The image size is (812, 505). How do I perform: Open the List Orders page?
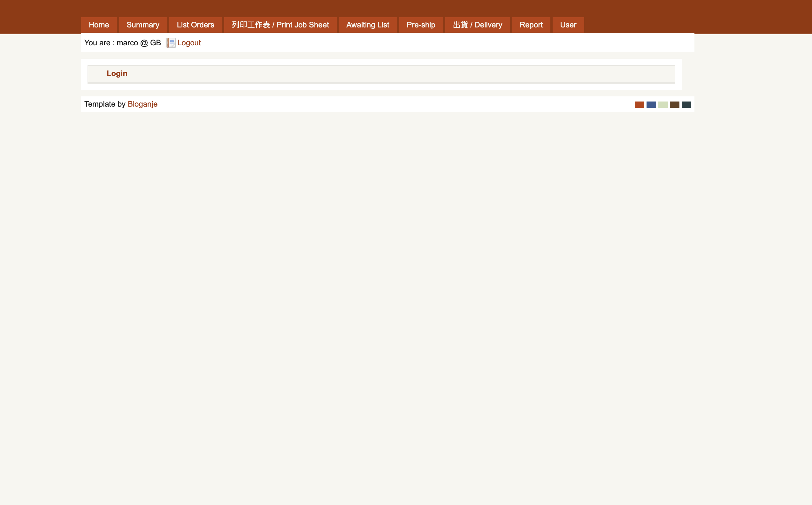tap(195, 25)
